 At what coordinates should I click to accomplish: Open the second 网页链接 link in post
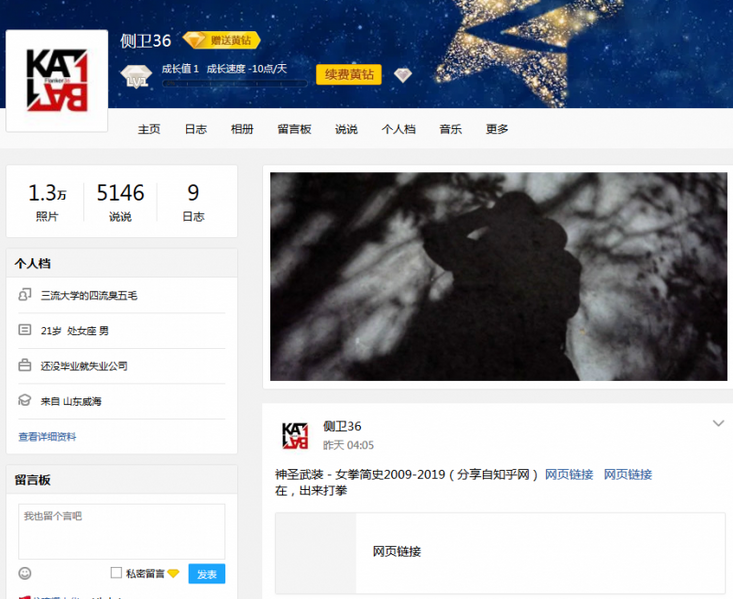628,475
